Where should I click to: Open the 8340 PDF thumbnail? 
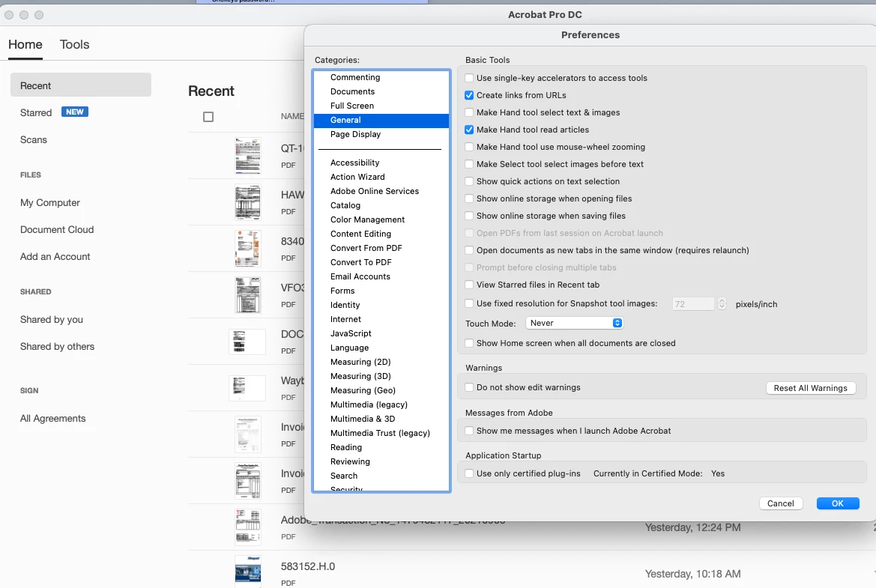click(x=247, y=249)
